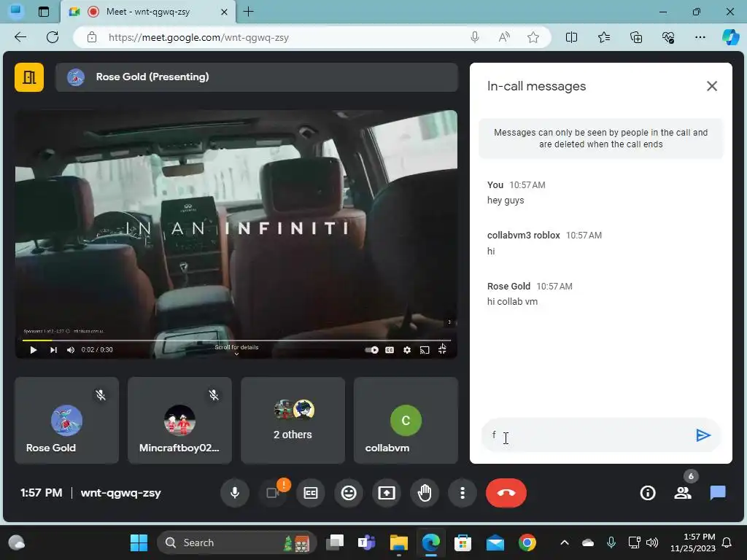Open the Mail app from the taskbar

tap(495, 542)
